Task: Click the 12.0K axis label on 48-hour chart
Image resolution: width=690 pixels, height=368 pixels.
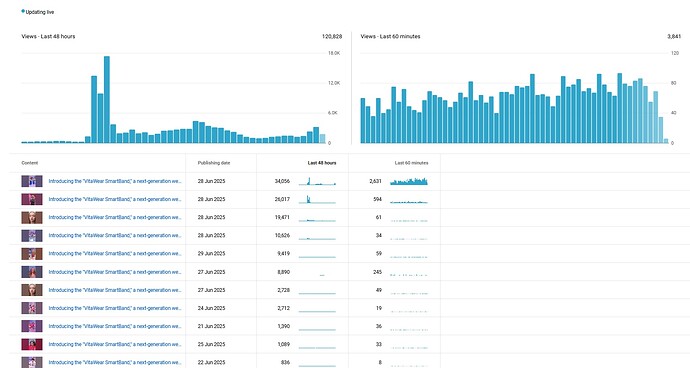Action: 334,83
